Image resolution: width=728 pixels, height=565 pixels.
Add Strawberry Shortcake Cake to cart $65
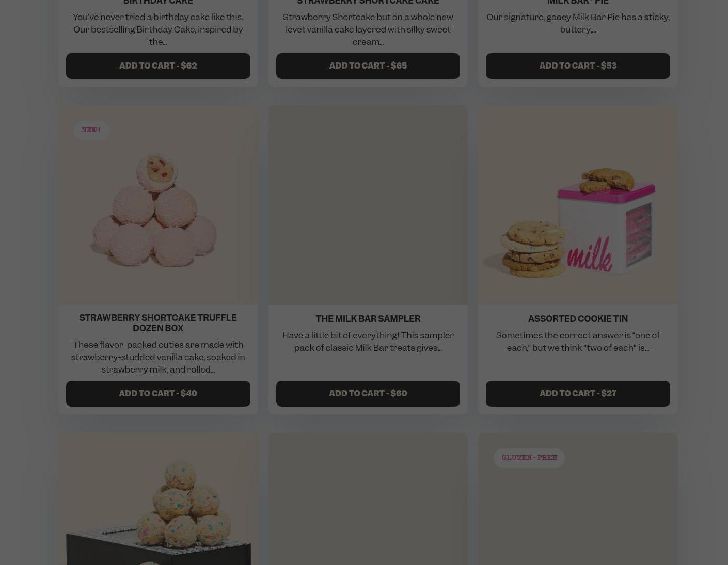[368, 66]
